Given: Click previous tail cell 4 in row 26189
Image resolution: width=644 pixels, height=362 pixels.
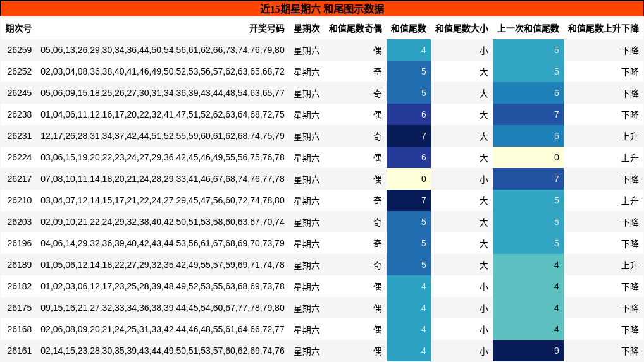Looking at the screenshot, I should tap(528, 265).
